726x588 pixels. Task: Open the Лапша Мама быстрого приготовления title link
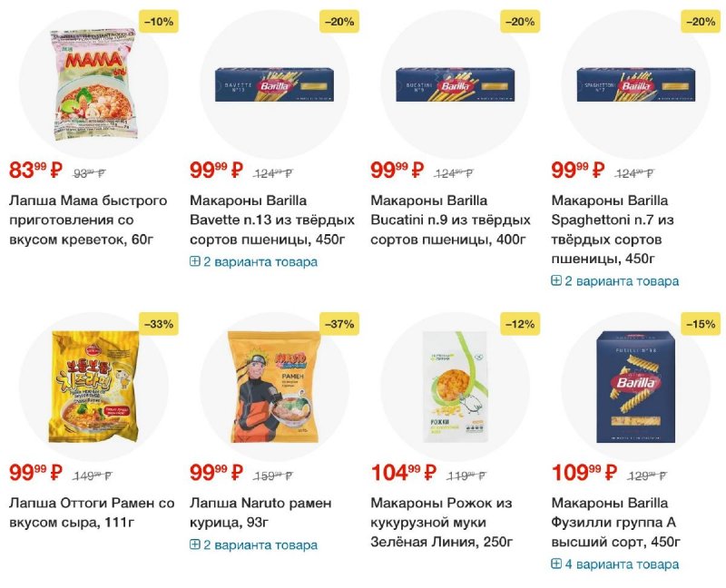(x=88, y=220)
